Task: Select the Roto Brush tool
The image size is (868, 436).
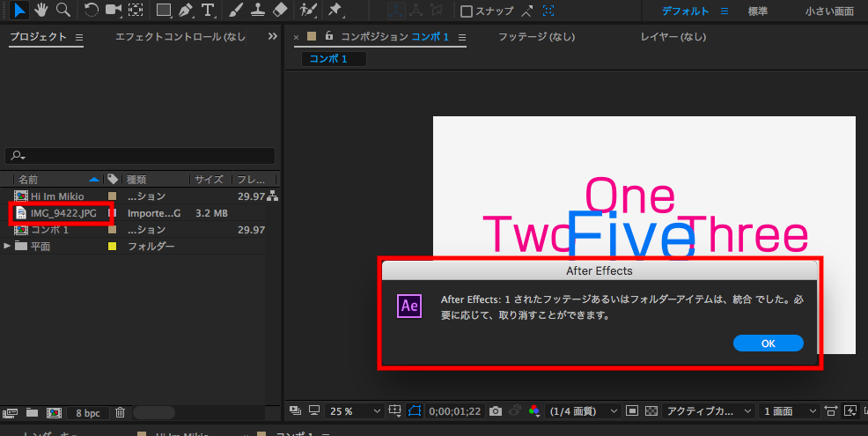Action: [x=308, y=10]
